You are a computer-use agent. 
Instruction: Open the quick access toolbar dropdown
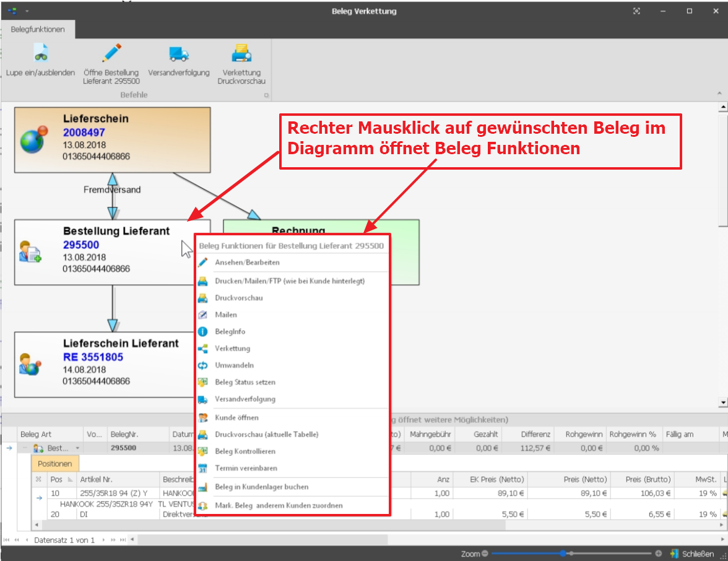(x=27, y=11)
